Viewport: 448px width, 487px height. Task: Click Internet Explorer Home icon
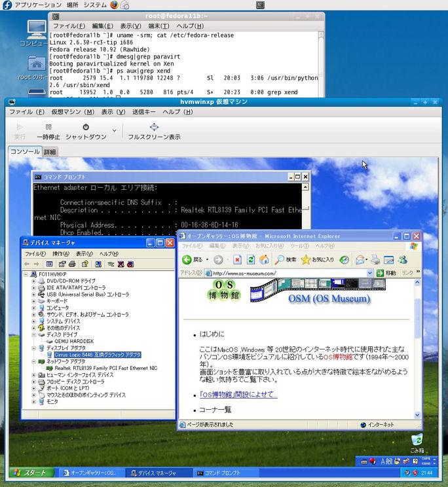[x=264, y=260]
